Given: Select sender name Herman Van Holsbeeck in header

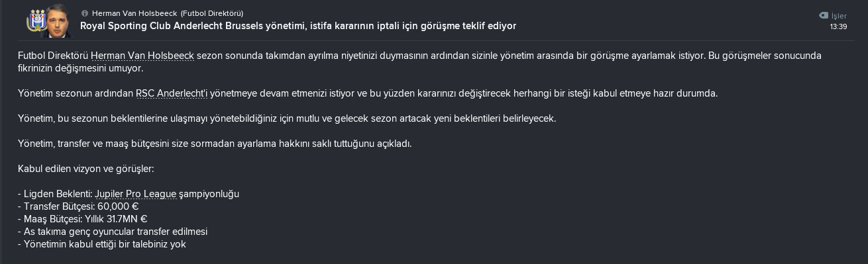Looking at the screenshot, I should [135, 13].
